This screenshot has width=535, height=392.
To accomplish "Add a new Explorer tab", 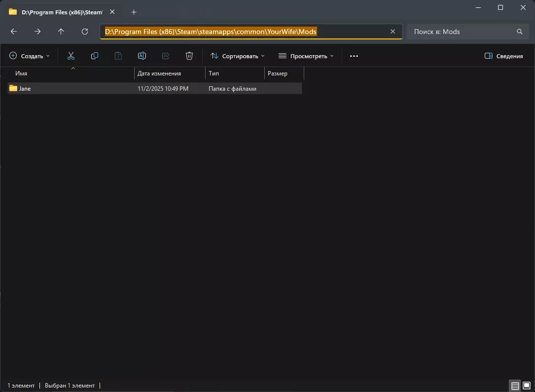I will coord(134,12).
